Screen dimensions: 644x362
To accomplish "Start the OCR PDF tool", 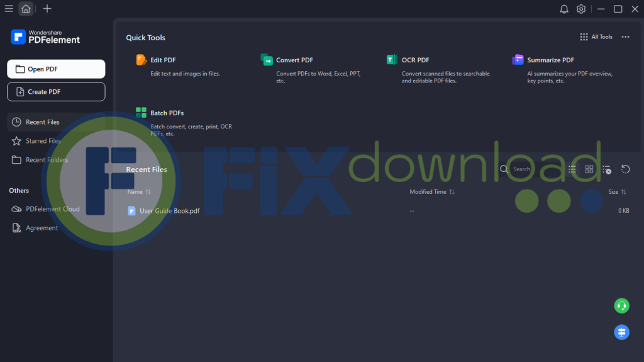I will click(x=415, y=60).
